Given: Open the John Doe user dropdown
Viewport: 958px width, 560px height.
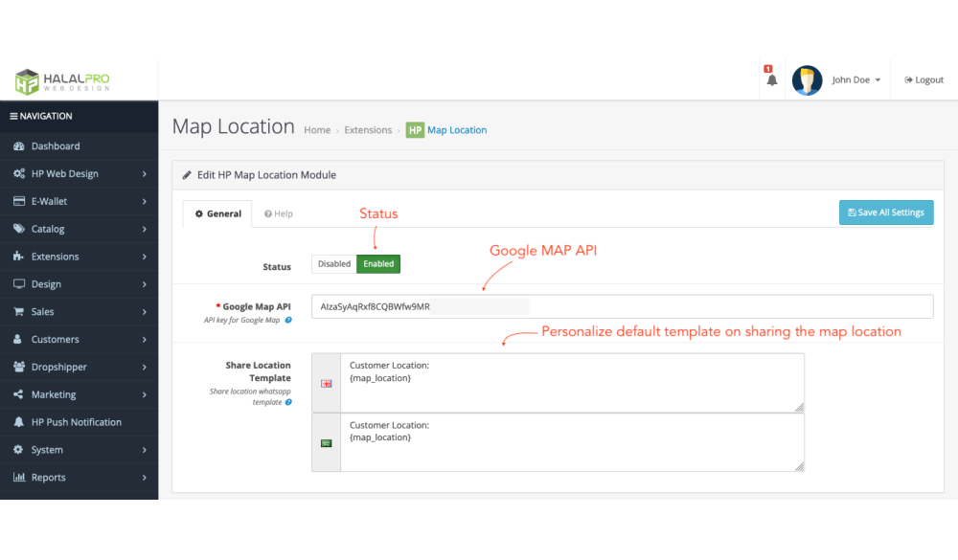Looking at the screenshot, I should point(855,80).
